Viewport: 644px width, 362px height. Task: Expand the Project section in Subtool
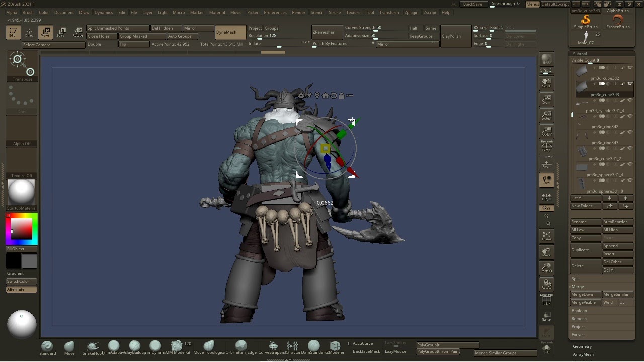coord(578,327)
